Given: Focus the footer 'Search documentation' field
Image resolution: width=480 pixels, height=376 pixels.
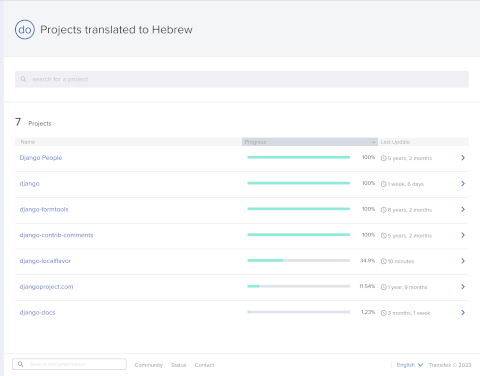Looking at the screenshot, I should click(69, 364).
